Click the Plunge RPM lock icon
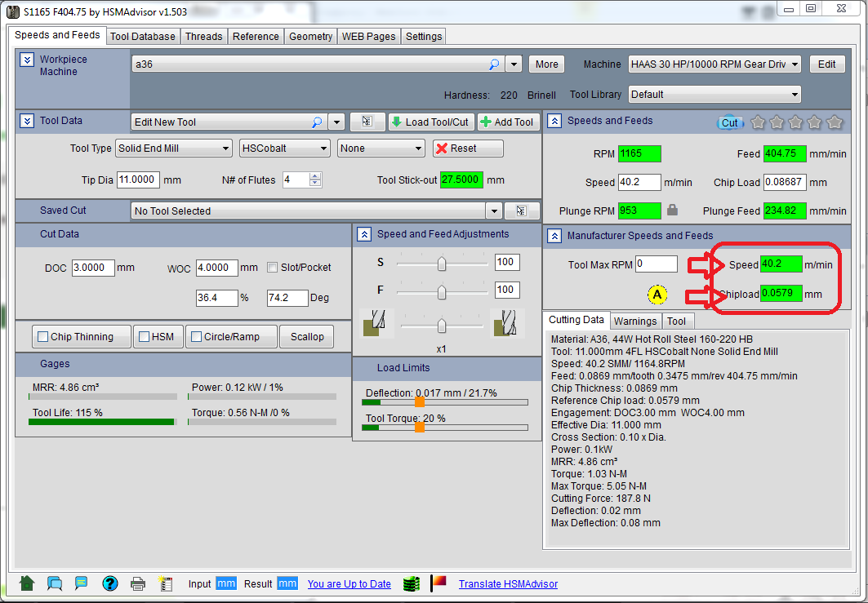This screenshot has height=603, width=868. 672,211
